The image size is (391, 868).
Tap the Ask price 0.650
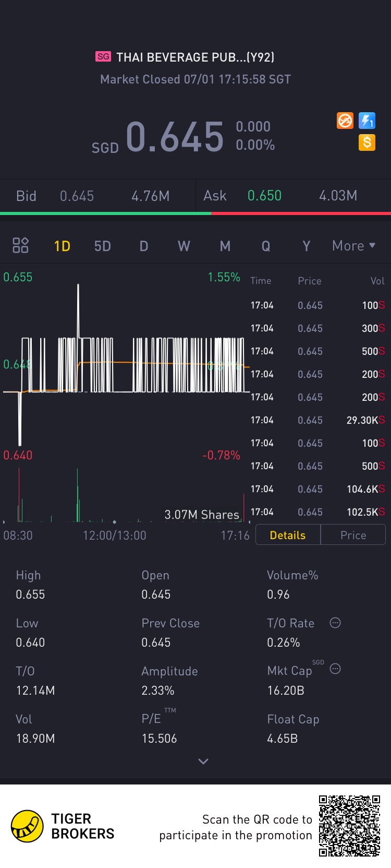[x=264, y=196]
